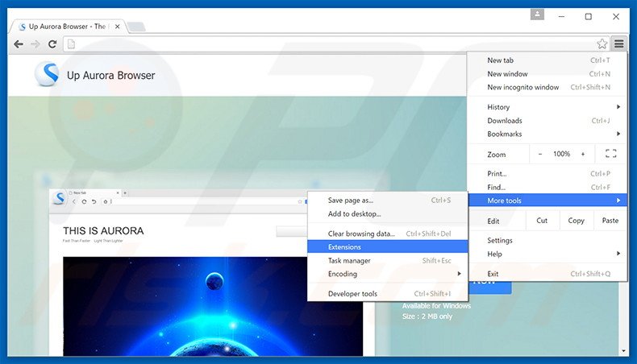Select Save page as... in submenu

[x=388, y=200]
